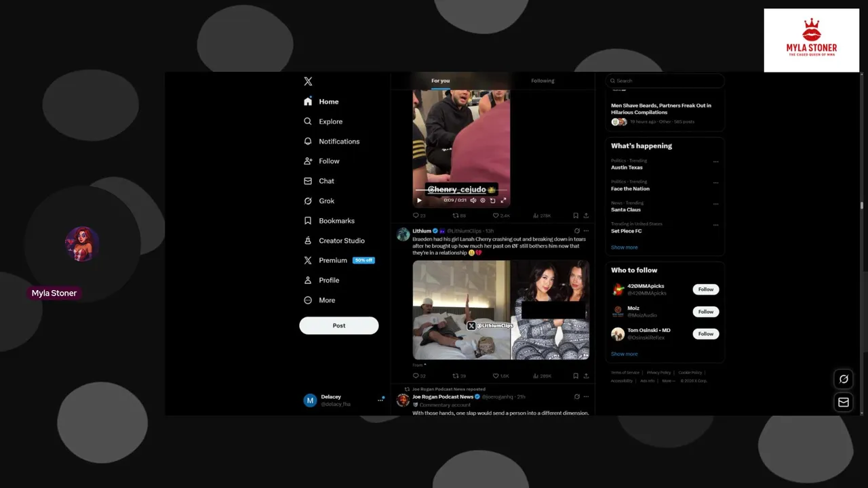This screenshot has width=868, height=488.
Task: Open Face the Nation trending topic
Action: pos(630,188)
